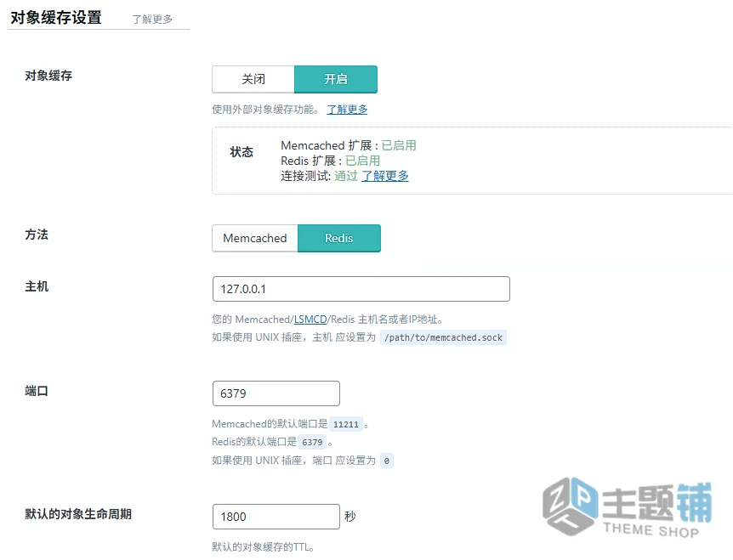
Task: Click the 通过 connection test result
Action: coord(346,176)
